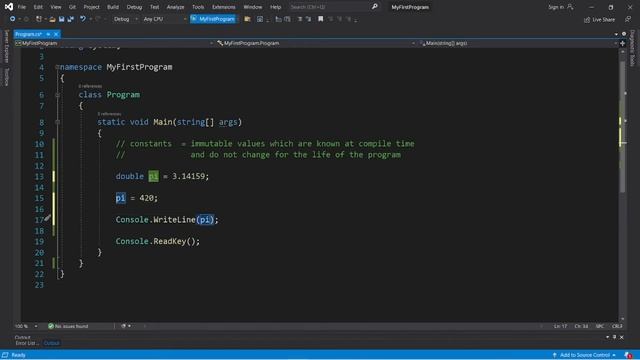Collapse the static void Main method
Viewport: 640px width, 360px height.
[57, 122]
